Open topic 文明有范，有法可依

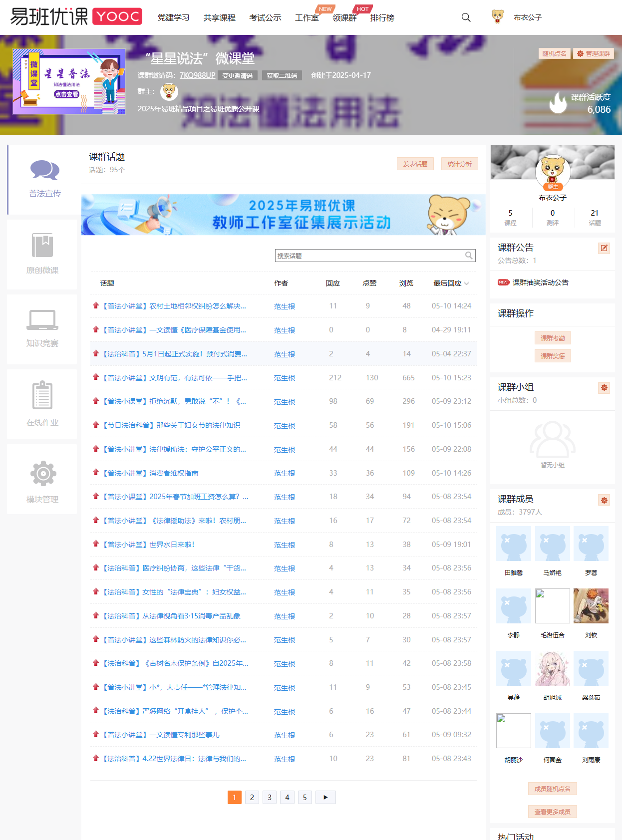(175, 378)
